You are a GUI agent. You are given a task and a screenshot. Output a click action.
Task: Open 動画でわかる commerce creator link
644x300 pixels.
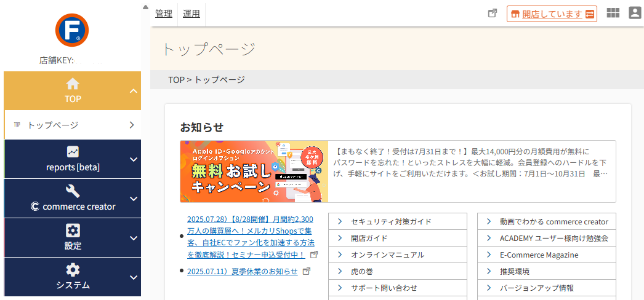point(553,222)
